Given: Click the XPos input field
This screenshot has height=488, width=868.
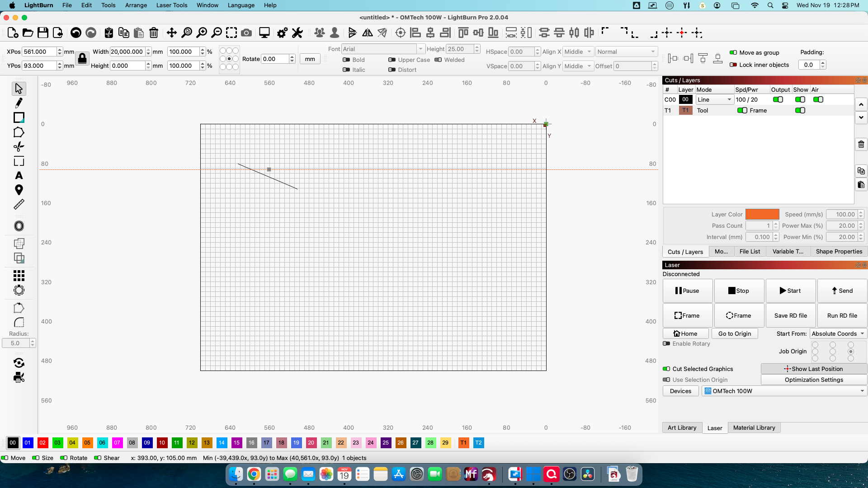Looking at the screenshot, I should 39,52.
